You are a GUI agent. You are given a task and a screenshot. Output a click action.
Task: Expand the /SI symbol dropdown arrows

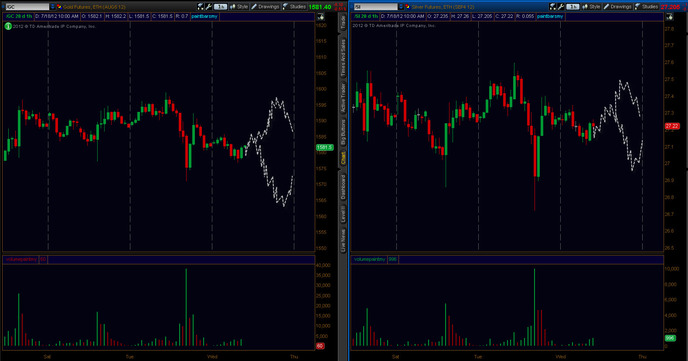tap(401, 7)
